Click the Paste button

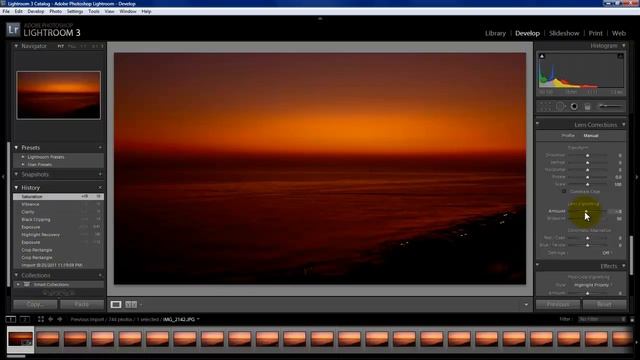(x=82, y=304)
